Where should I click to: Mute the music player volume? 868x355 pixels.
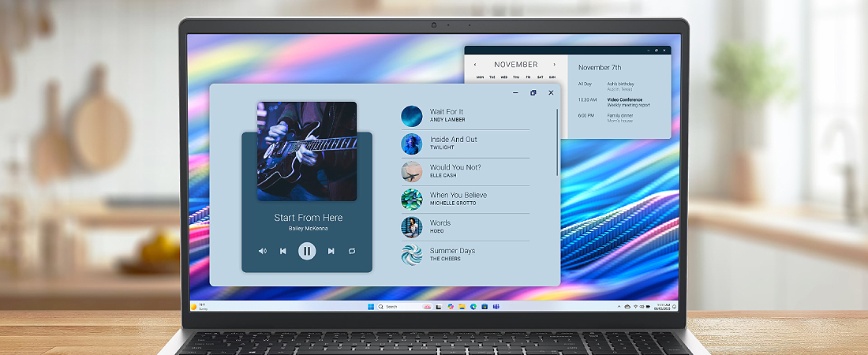coord(262,251)
